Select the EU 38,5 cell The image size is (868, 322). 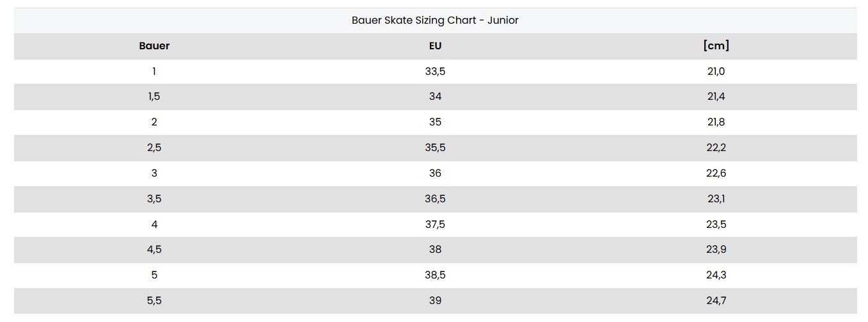point(435,275)
